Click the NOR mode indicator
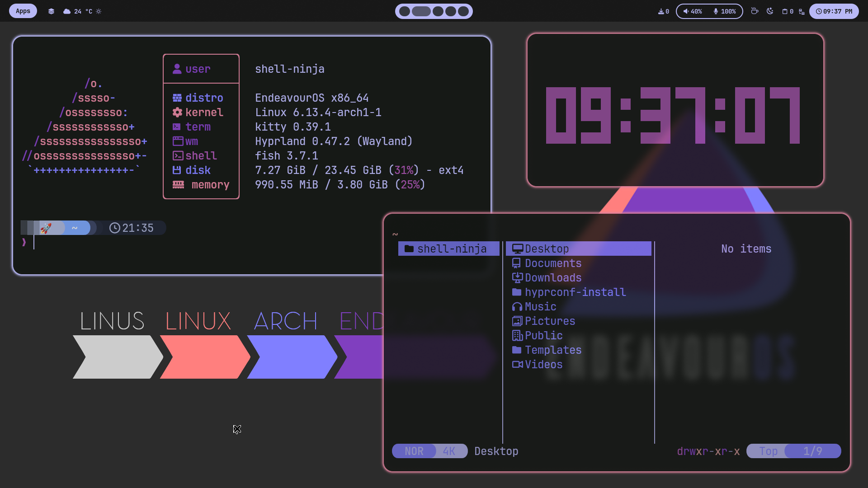Viewport: 868px width, 488px height. [414, 451]
